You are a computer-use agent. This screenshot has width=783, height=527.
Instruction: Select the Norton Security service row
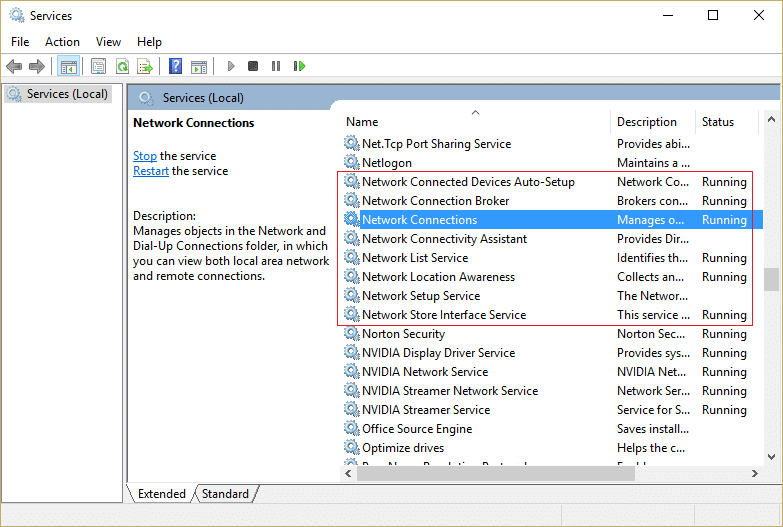403,334
